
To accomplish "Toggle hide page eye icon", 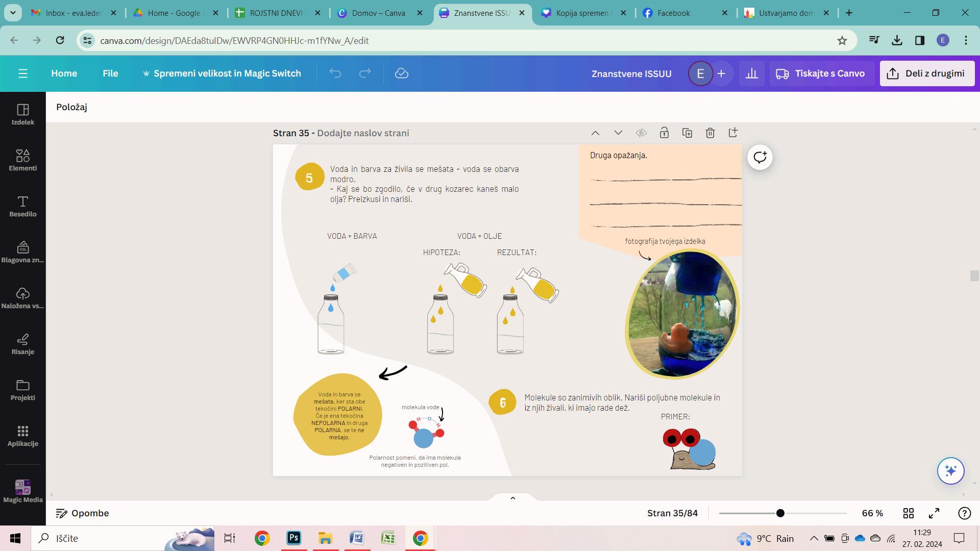I will point(641,133).
